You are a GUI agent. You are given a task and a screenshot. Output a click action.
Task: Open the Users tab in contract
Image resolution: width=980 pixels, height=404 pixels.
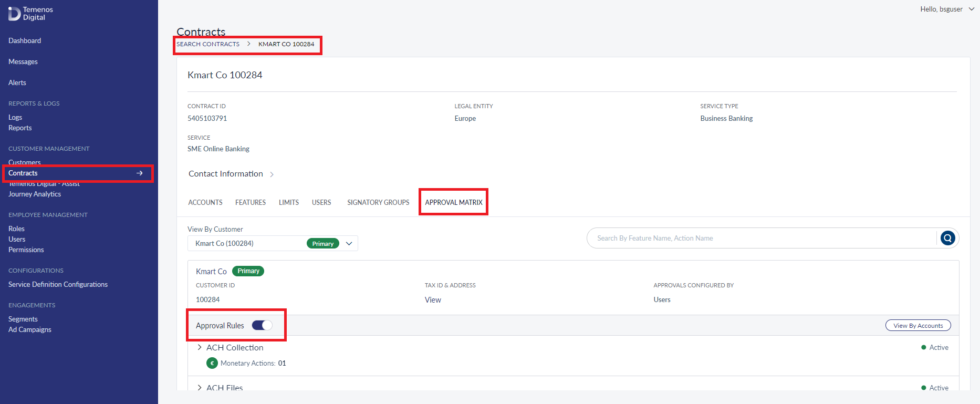(321, 202)
